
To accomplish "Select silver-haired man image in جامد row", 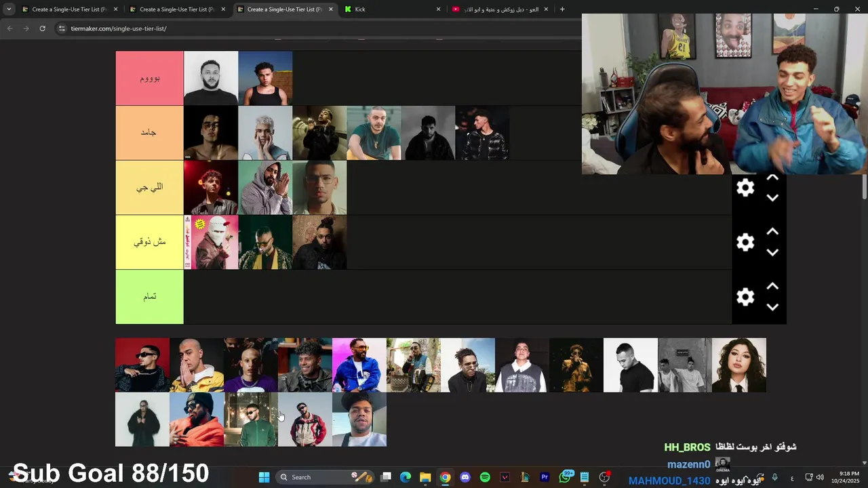I will click(x=265, y=133).
